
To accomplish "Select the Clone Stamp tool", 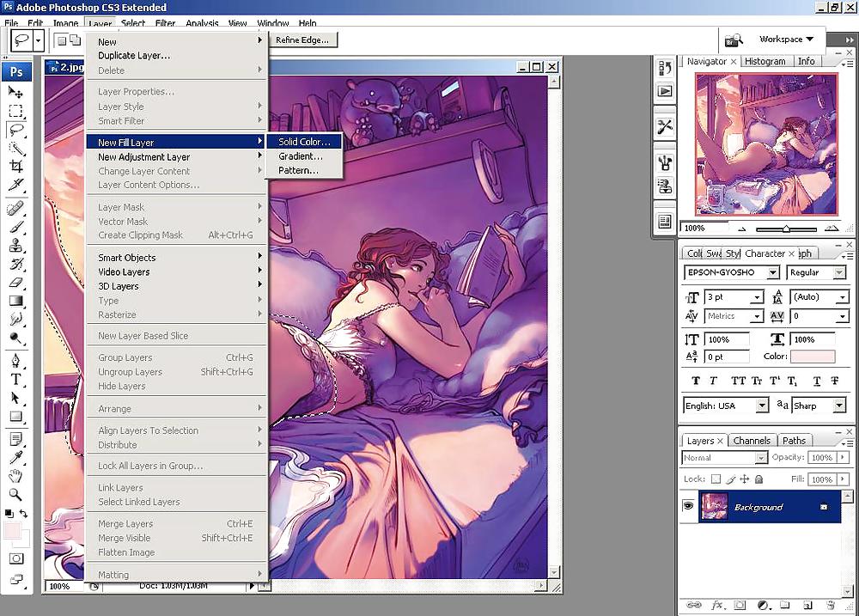I will (x=15, y=245).
